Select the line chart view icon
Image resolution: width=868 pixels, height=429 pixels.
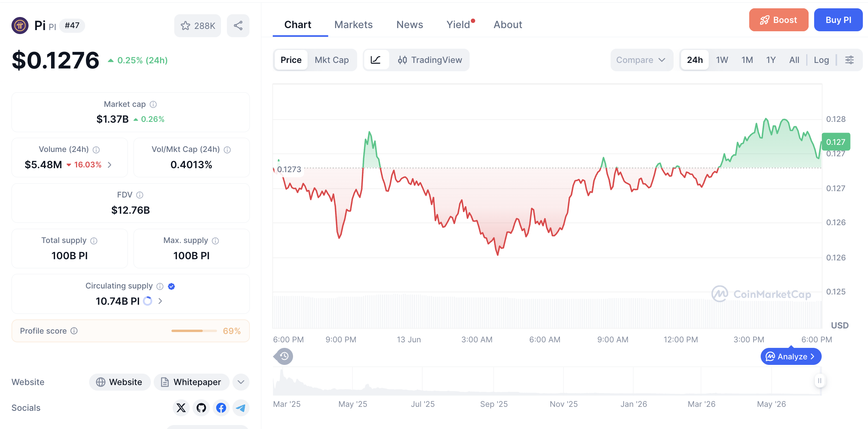[376, 60]
